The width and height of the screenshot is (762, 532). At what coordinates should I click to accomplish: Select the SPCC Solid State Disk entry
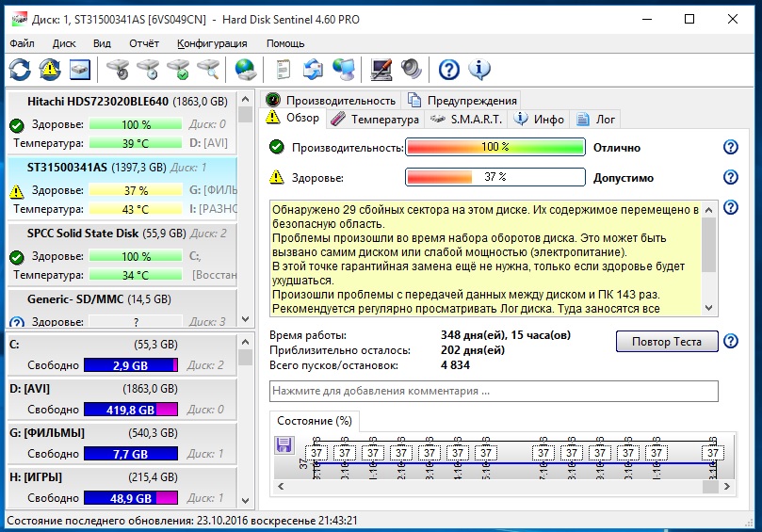(x=122, y=254)
